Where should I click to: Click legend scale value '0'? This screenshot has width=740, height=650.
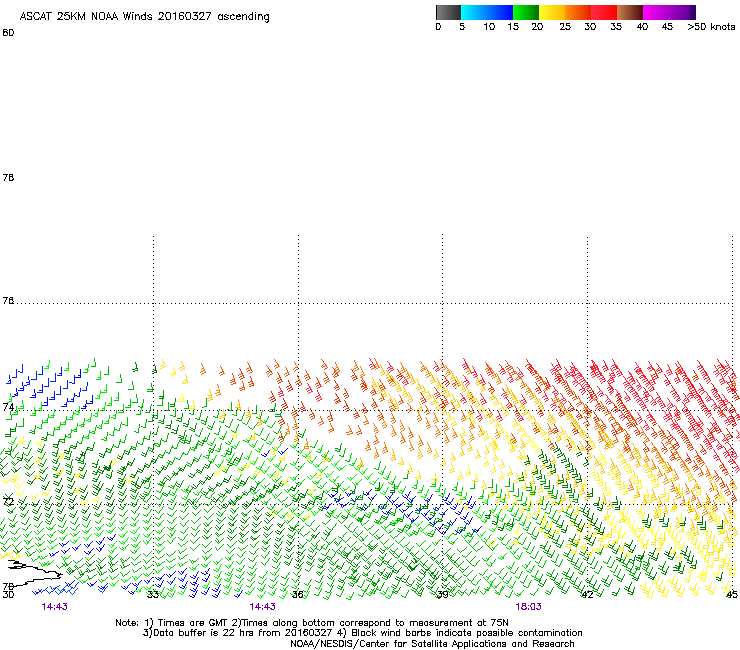click(438, 27)
